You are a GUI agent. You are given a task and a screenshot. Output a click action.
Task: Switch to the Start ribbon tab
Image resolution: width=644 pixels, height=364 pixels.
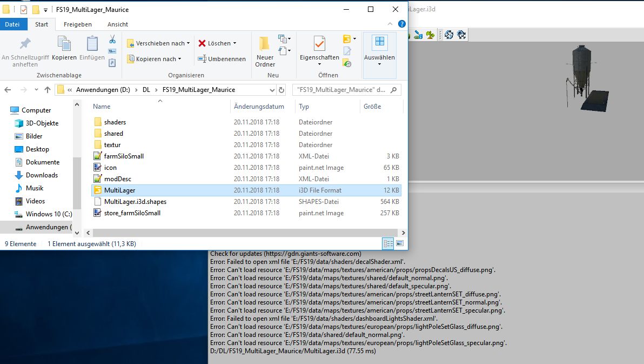[x=42, y=24]
